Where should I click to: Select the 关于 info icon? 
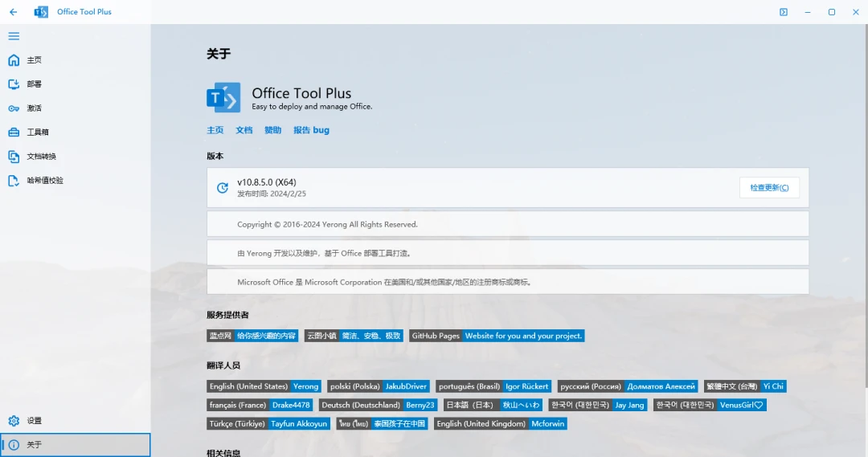14,445
